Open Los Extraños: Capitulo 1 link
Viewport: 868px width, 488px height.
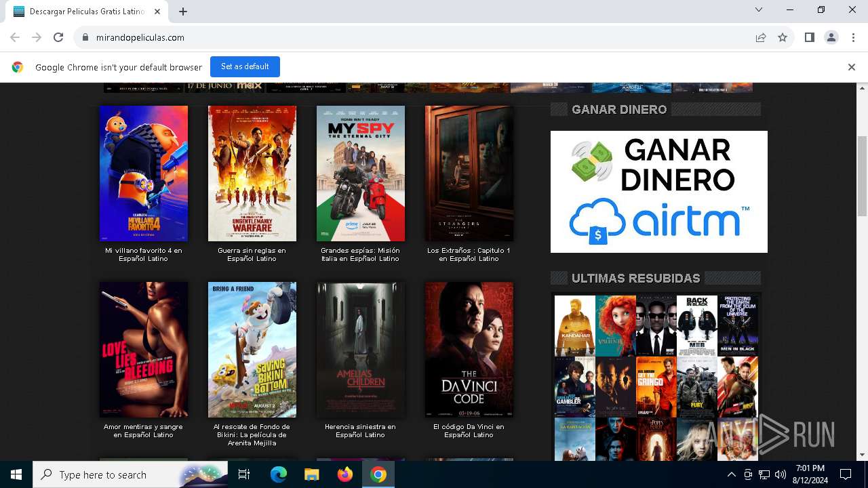tap(469, 255)
